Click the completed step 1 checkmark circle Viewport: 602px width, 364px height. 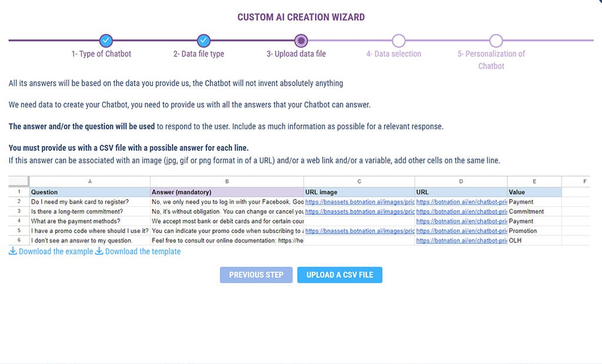pyautogui.click(x=106, y=41)
